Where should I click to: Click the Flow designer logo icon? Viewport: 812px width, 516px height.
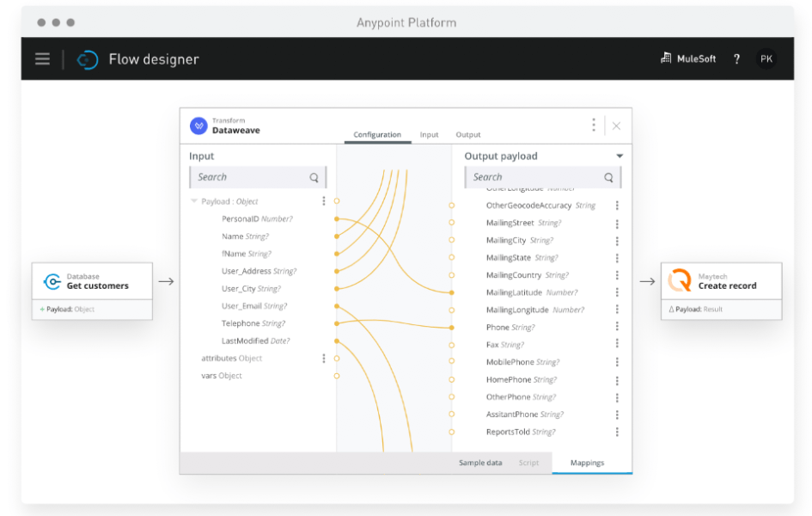87,59
